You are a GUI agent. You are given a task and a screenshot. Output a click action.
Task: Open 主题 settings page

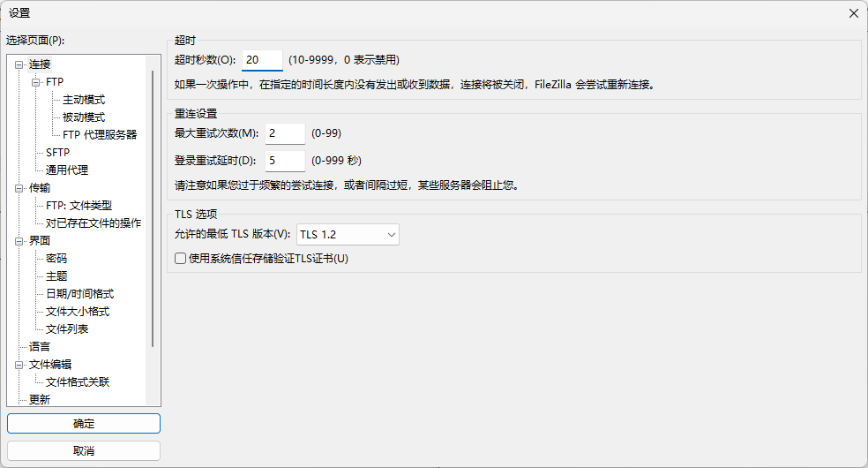click(x=56, y=276)
